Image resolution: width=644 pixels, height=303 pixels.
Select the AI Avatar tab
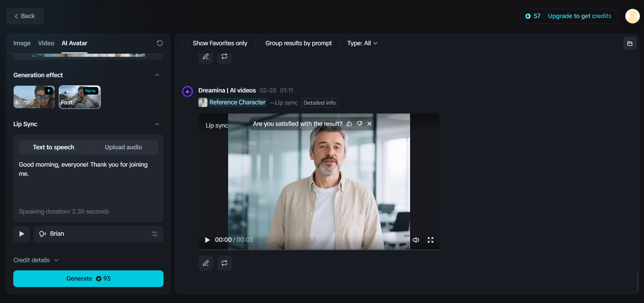pyautogui.click(x=74, y=43)
